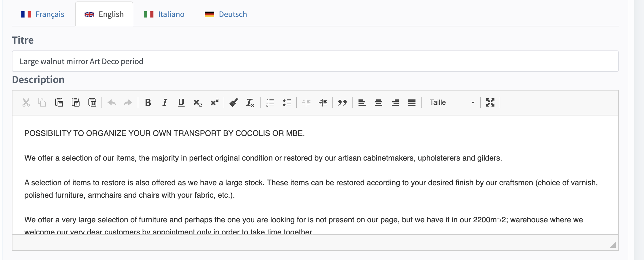The height and width of the screenshot is (260, 644).
Task: Toggle superscript formatting
Action: pyautogui.click(x=214, y=103)
